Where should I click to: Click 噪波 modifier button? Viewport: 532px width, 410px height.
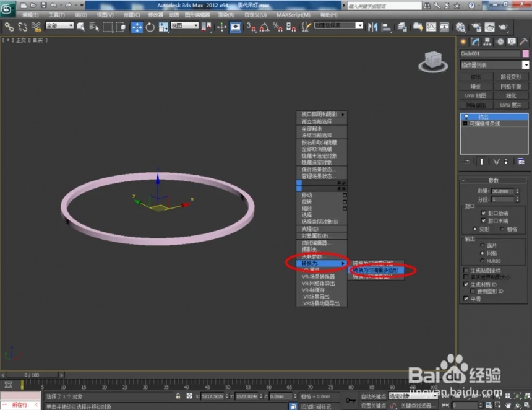475,87
